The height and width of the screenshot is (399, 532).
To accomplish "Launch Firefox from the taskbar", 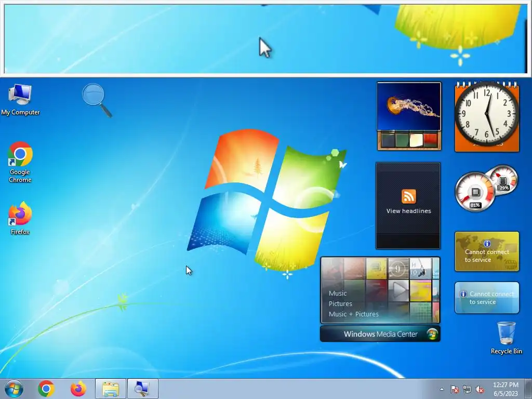I will (x=78, y=389).
